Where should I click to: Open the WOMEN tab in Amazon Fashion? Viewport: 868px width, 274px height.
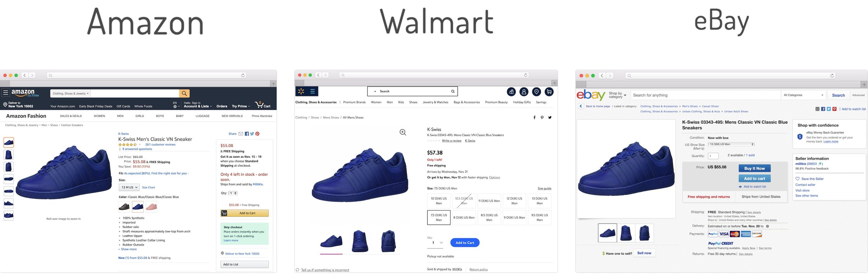pyautogui.click(x=99, y=116)
